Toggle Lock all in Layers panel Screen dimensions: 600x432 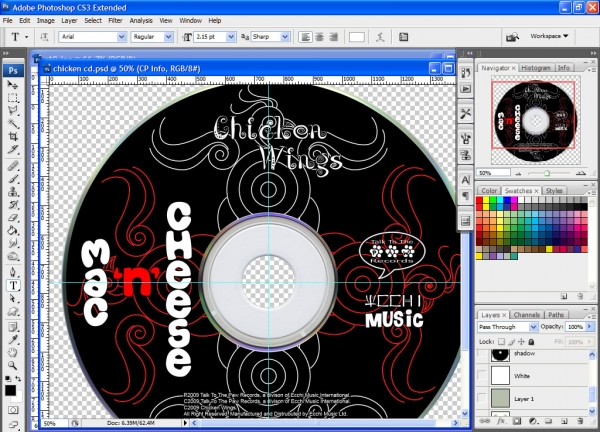531,341
